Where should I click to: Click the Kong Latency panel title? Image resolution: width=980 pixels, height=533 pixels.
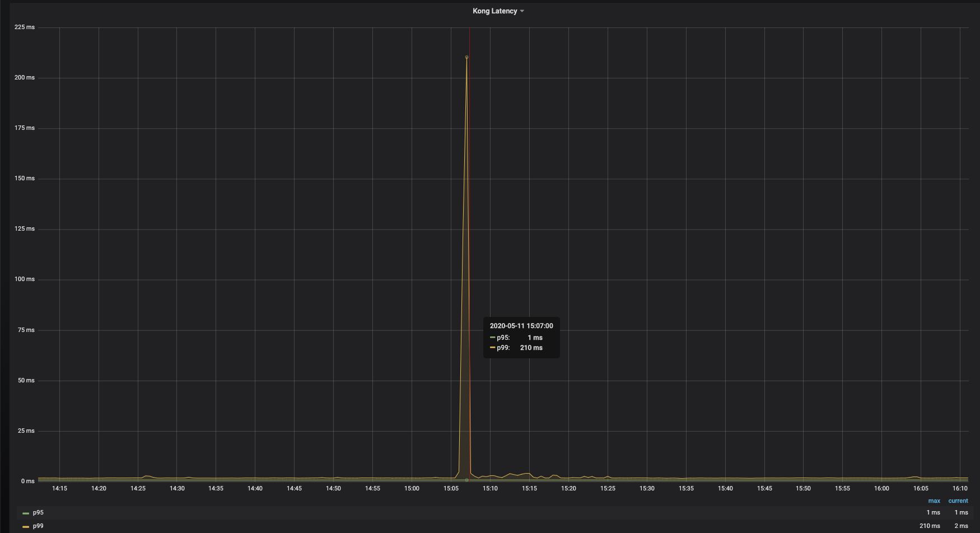(495, 11)
